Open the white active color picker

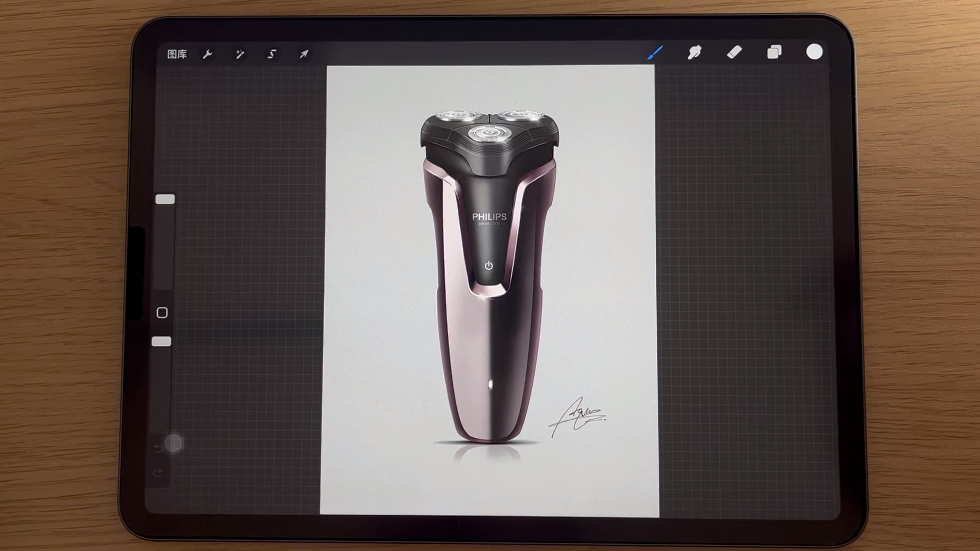click(x=815, y=52)
